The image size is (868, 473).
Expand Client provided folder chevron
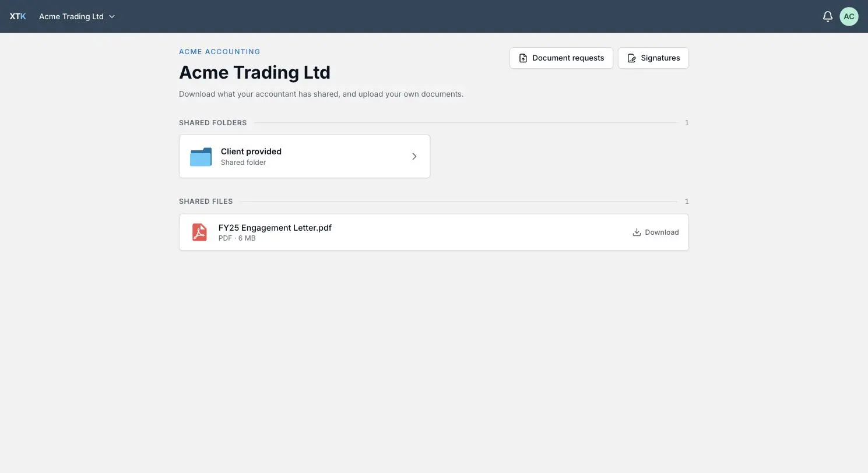(x=414, y=156)
